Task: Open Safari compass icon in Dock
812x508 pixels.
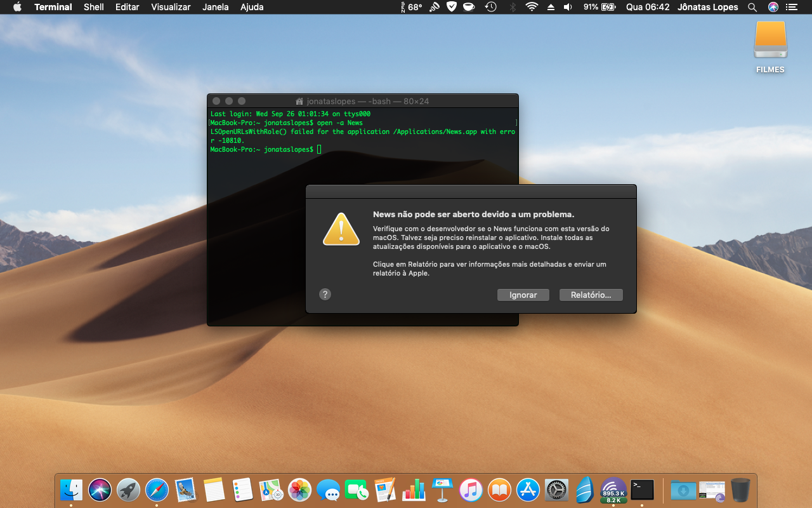Action: [x=157, y=490]
